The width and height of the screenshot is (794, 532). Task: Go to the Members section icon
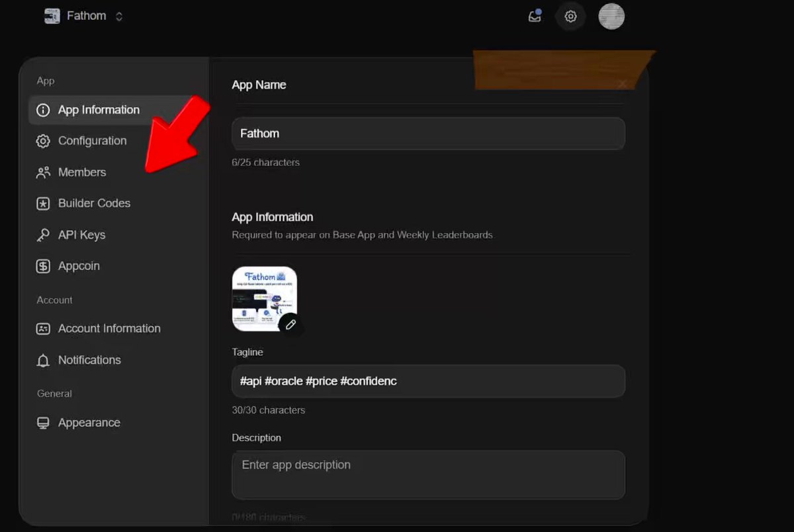click(x=43, y=172)
